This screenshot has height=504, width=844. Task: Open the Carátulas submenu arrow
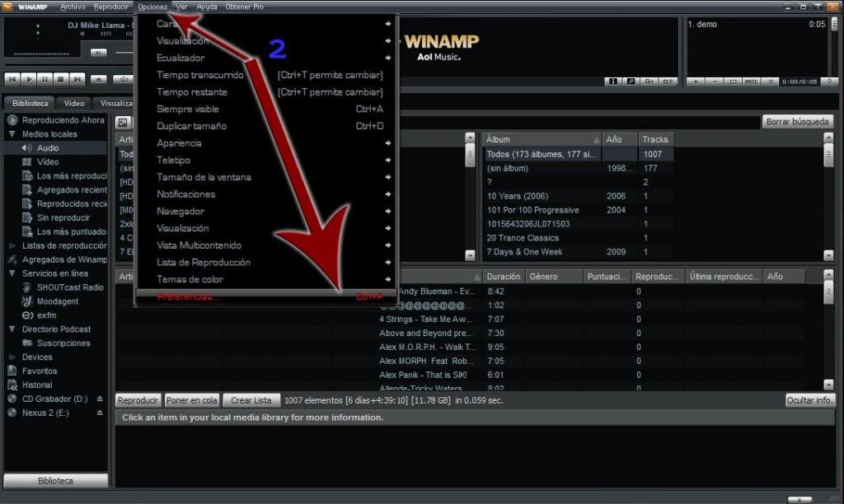pyautogui.click(x=387, y=24)
